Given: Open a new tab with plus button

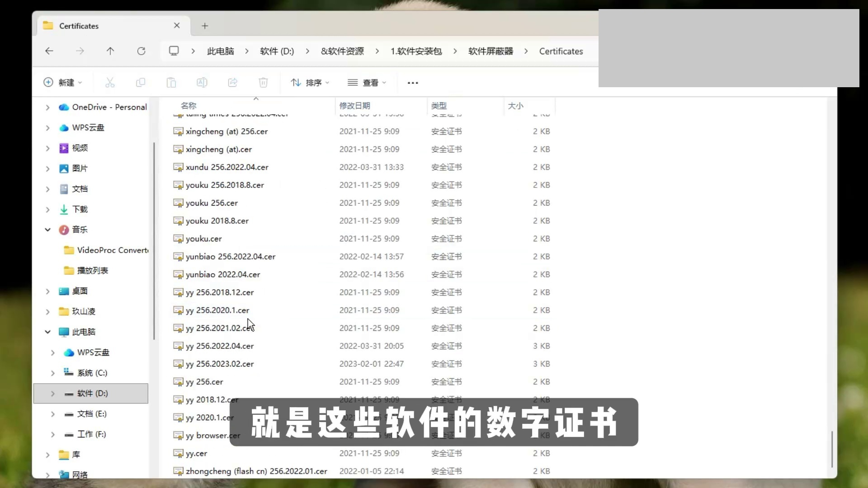Looking at the screenshot, I should 205,26.
